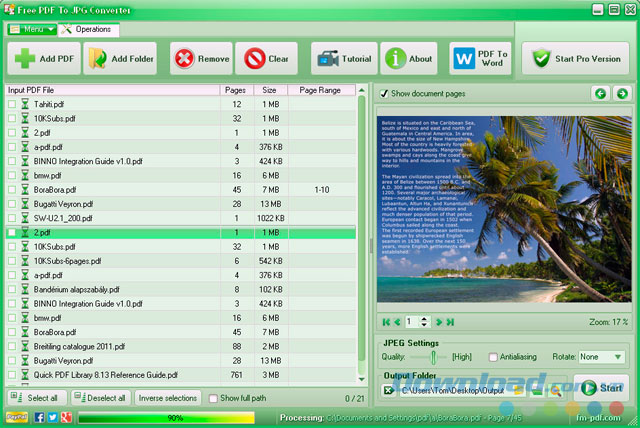Click the Inverse selections button
The height and width of the screenshot is (428, 640).
tap(166, 398)
